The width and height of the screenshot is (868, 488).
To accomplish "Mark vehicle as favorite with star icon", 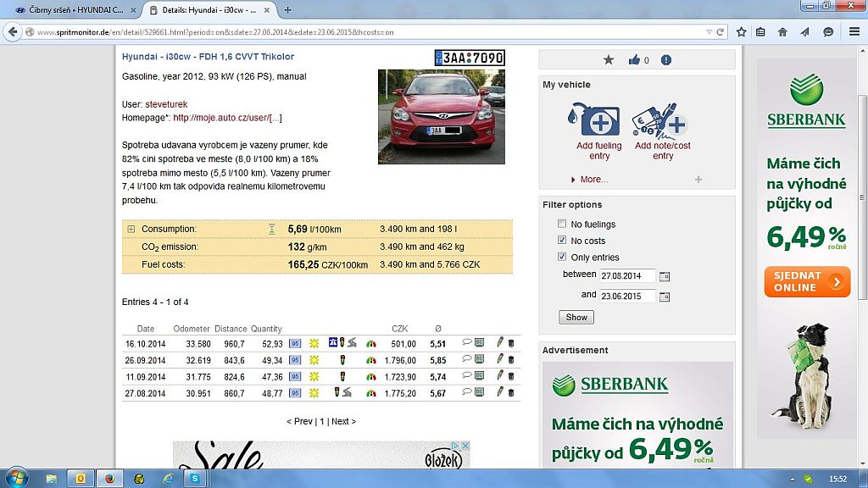I will coord(609,60).
